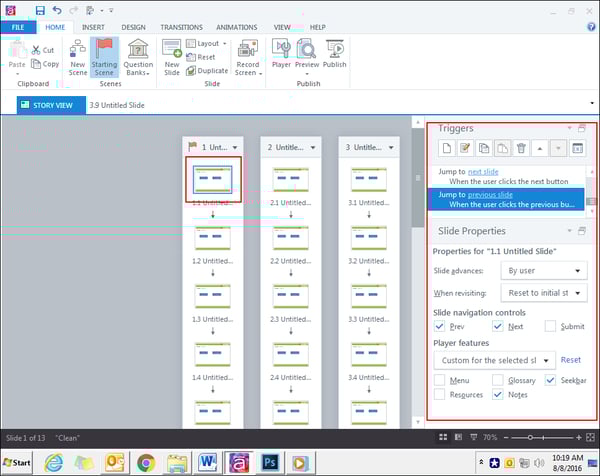Adjust the zoom slider handle
This screenshot has height=476, width=600.
coord(530,437)
